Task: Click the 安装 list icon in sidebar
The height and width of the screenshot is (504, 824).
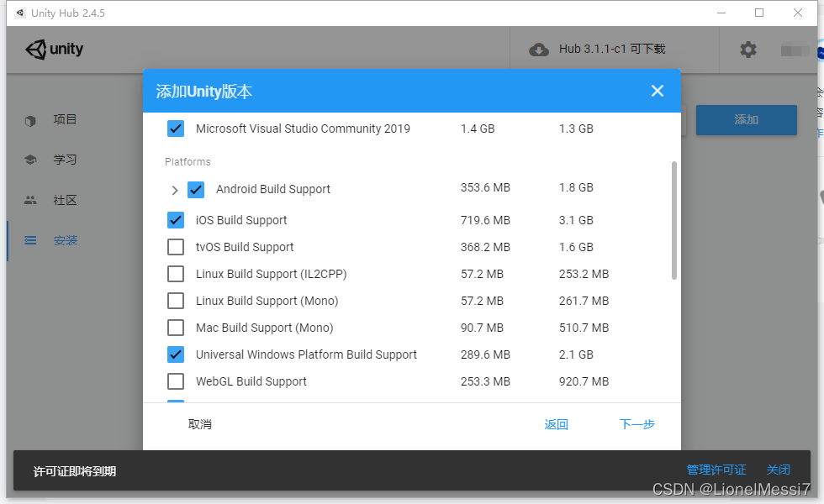Action: pos(30,240)
